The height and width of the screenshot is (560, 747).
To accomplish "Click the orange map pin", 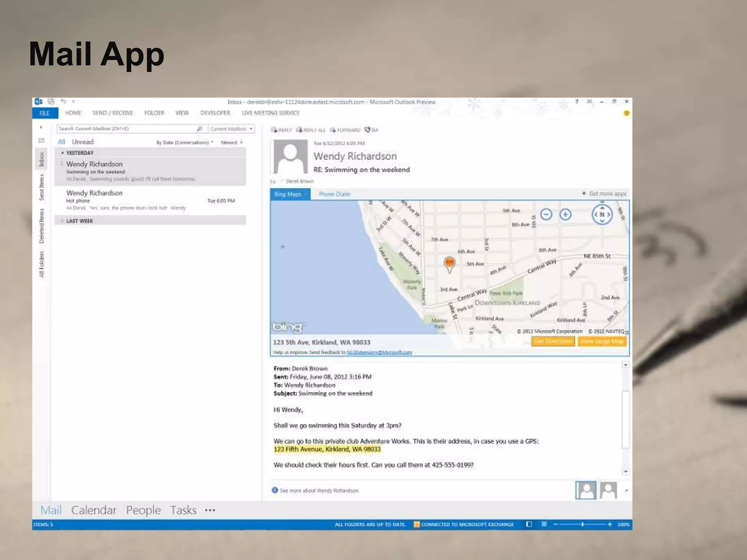I will click(450, 264).
